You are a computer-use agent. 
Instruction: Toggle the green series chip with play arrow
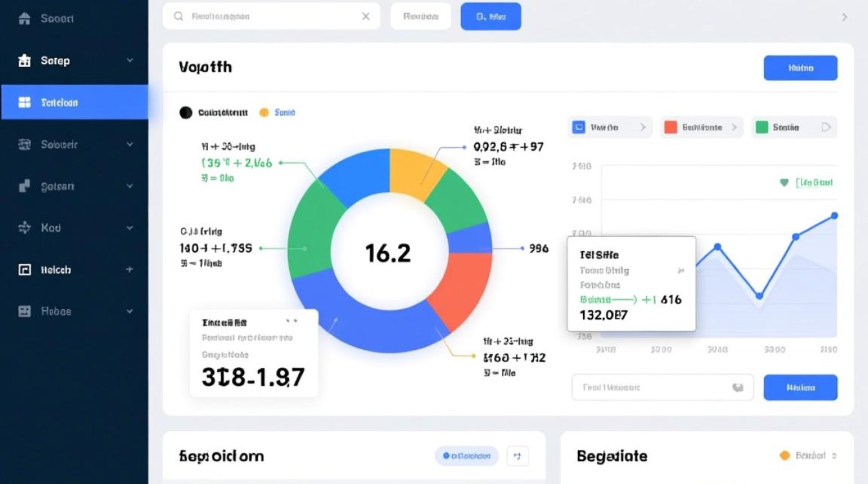pyautogui.click(x=794, y=127)
